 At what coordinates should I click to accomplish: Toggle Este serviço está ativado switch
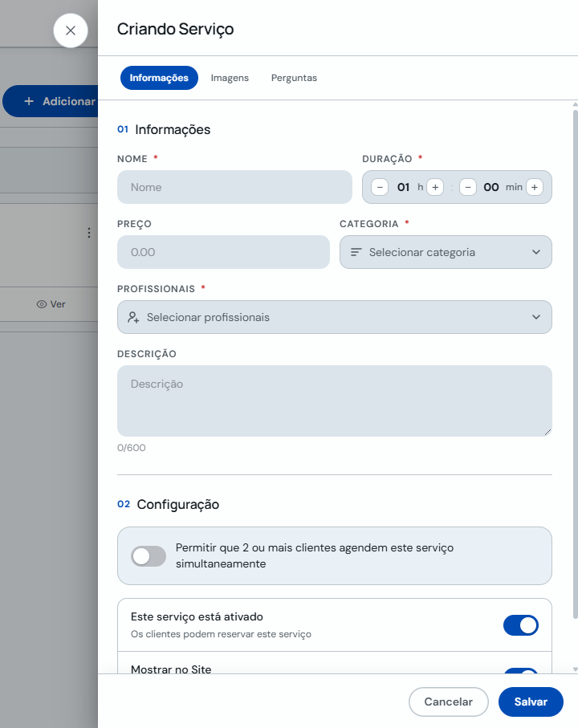coord(521,625)
